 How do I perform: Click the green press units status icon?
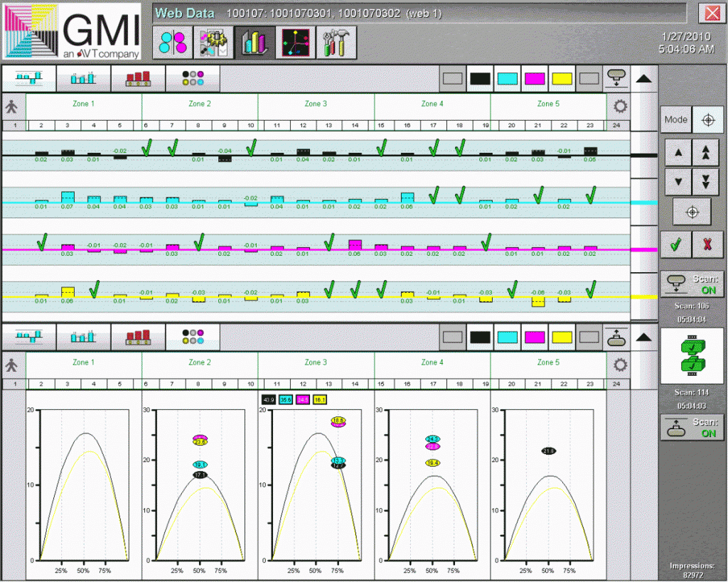692,356
